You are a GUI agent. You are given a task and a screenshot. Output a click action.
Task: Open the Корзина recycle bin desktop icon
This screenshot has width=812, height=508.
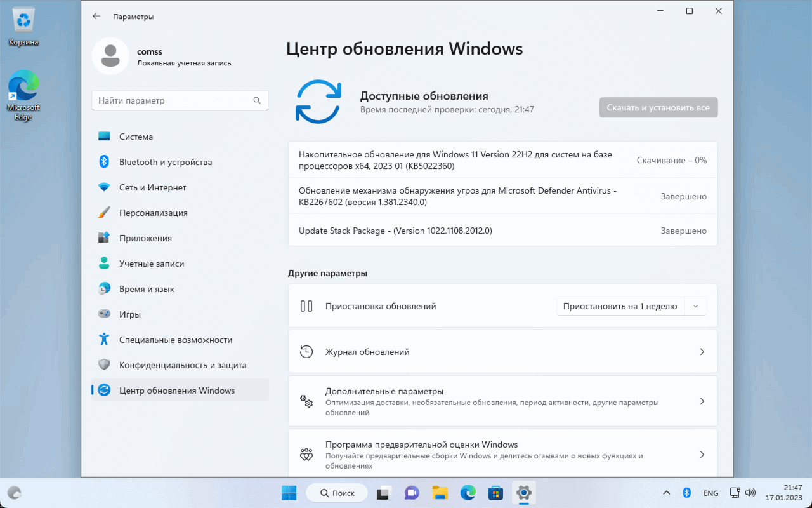click(x=23, y=28)
